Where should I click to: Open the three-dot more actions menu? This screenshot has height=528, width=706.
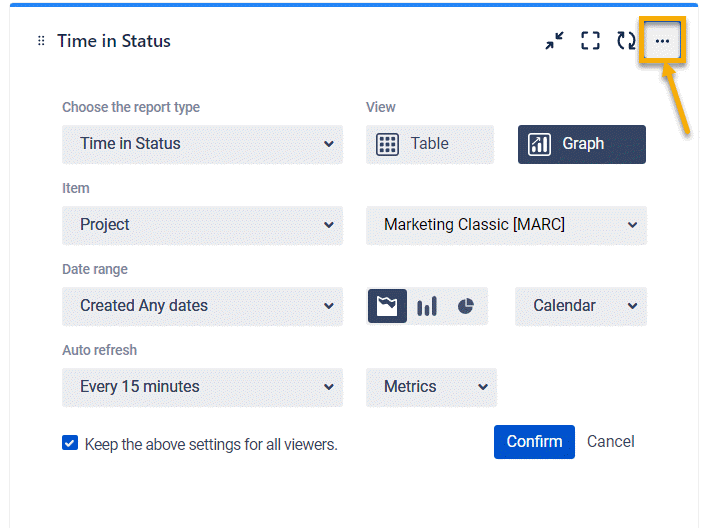(662, 41)
